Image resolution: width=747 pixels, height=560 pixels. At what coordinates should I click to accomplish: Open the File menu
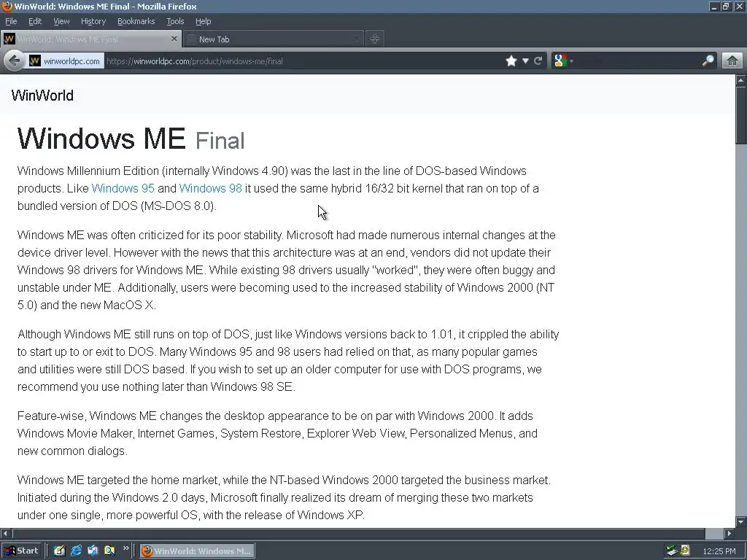click(x=11, y=21)
